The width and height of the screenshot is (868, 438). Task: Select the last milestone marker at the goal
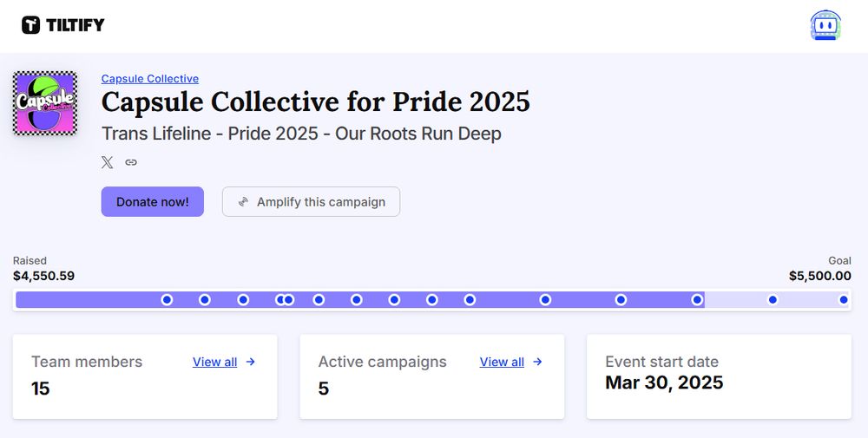[x=843, y=300]
